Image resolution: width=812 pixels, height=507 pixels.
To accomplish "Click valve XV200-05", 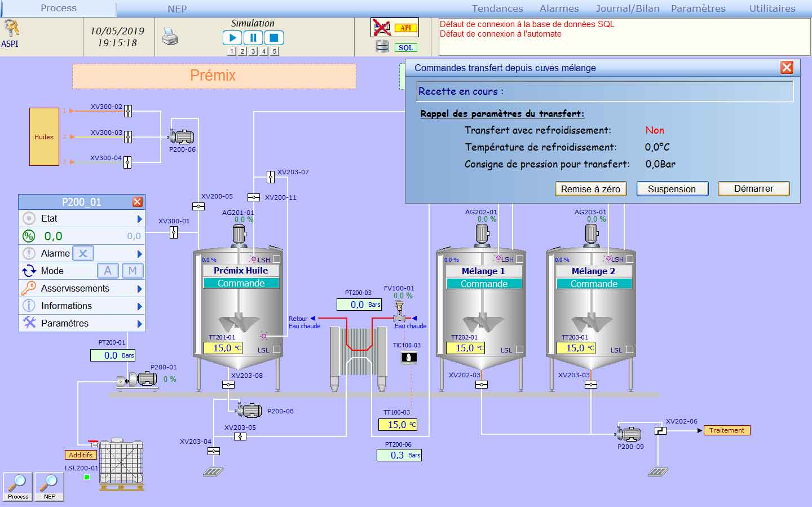I will point(198,206).
